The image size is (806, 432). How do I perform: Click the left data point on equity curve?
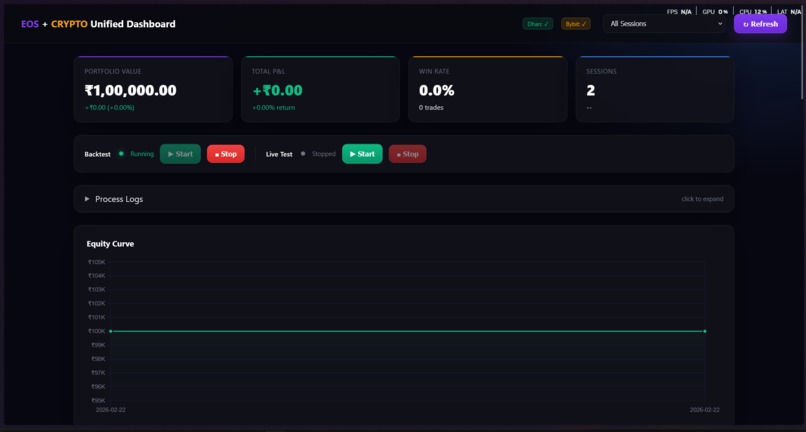[x=111, y=331]
